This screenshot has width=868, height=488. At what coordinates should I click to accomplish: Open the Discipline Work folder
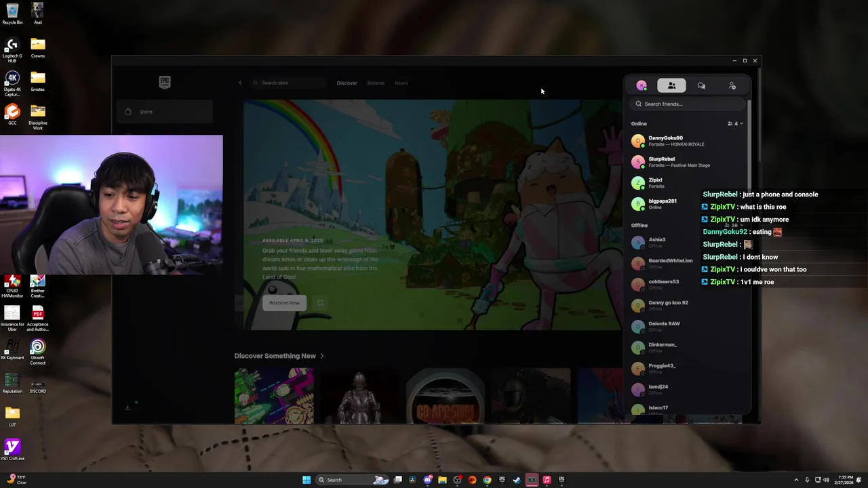(38, 117)
